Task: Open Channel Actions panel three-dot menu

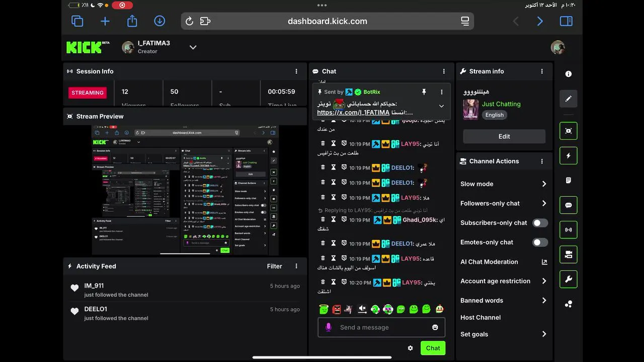Action: (x=542, y=161)
